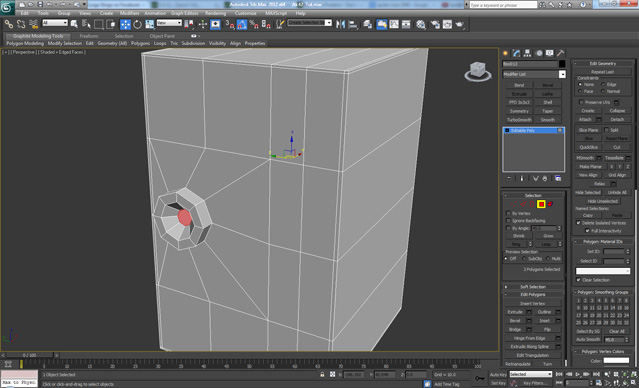Open the Create command panel tab
The image size is (639, 388).
(x=506, y=53)
